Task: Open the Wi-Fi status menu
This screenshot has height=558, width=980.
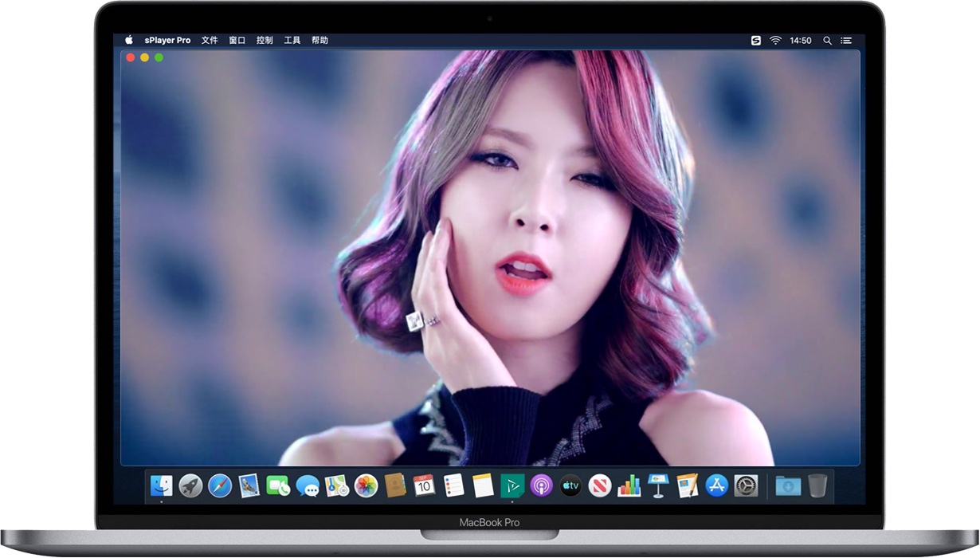Action: click(775, 40)
